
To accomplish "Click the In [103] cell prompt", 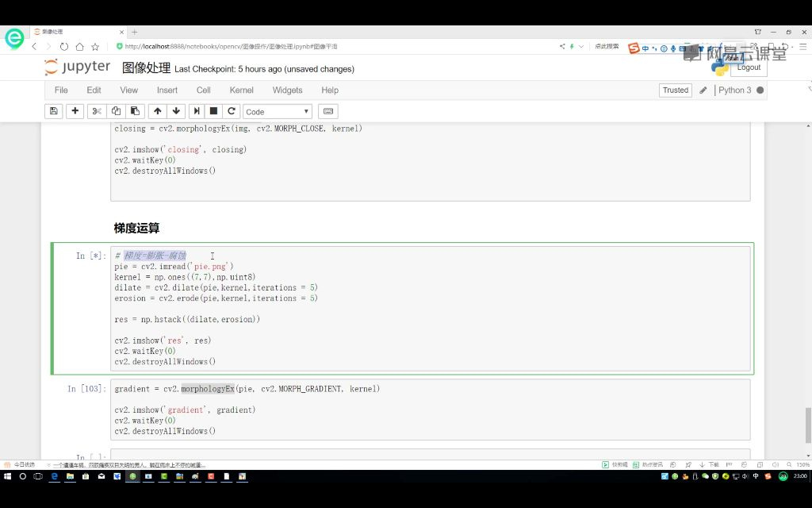I will pyautogui.click(x=87, y=389).
